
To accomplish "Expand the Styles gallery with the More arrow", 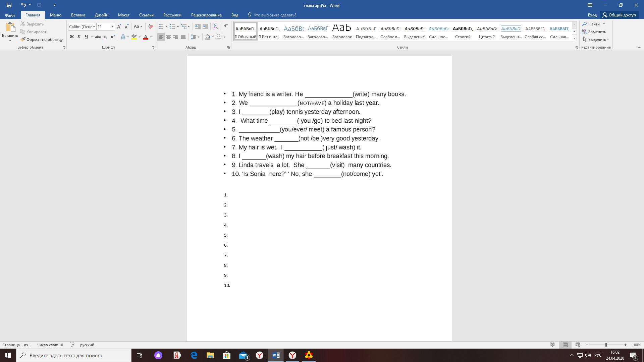I will [574, 38].
